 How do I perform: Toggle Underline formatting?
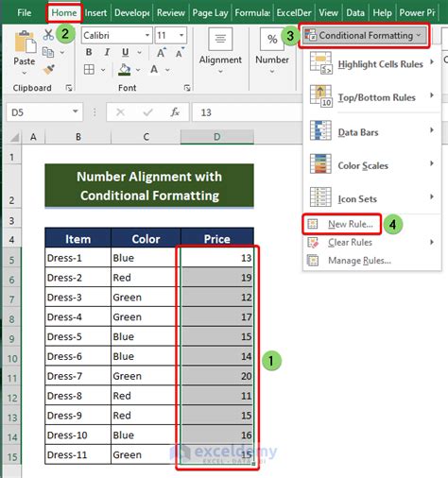point(126,52)
